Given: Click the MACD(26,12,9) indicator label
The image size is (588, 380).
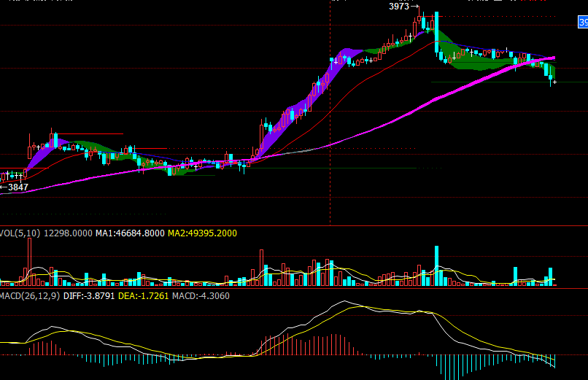Looking at the screenshot, I should 30,295.
